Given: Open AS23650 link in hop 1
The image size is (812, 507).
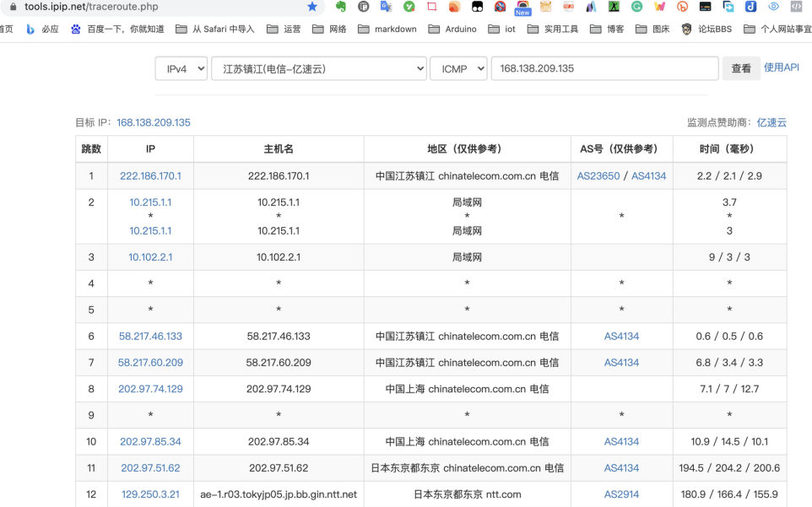Looking at the screenshot, I should (598, 176).
